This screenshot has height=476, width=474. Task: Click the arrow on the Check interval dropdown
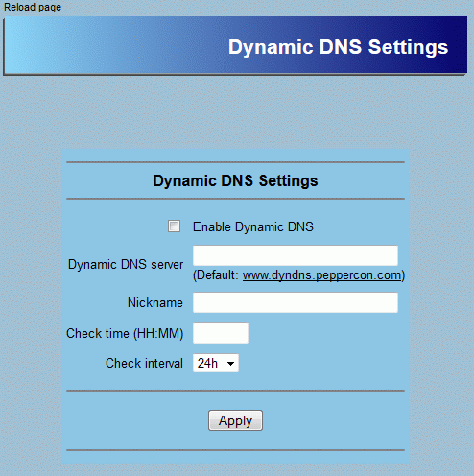point(230,364)
